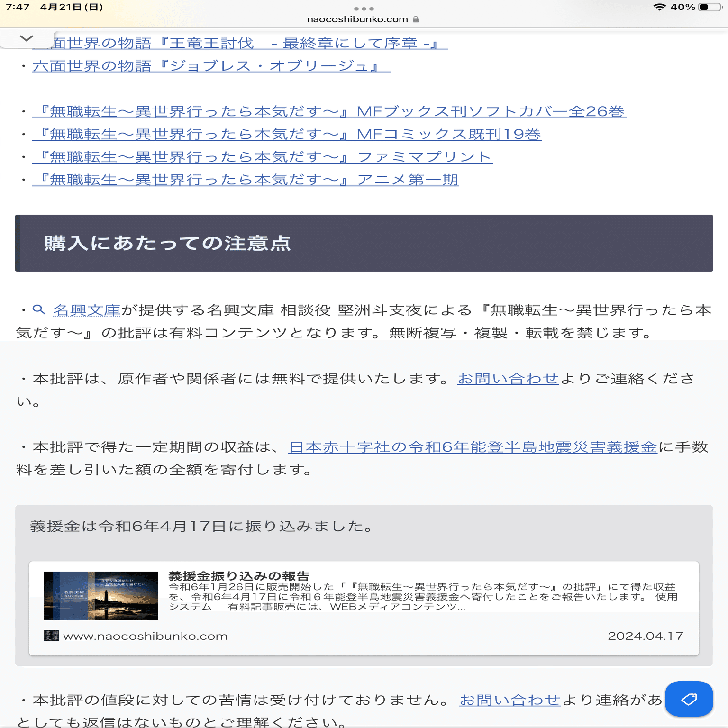Open the 無職転生 ファミマプリント link

(x=263, y=157)
